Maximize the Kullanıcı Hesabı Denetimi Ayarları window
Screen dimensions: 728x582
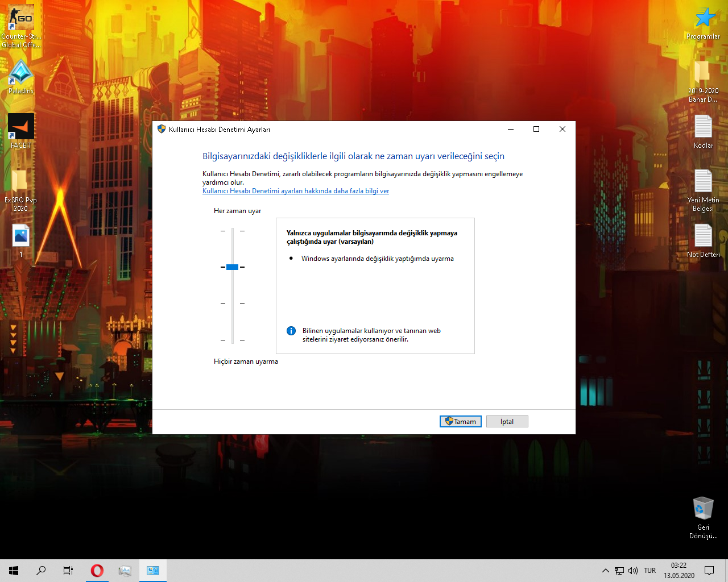pyautogui.click(x=536, y=130)
